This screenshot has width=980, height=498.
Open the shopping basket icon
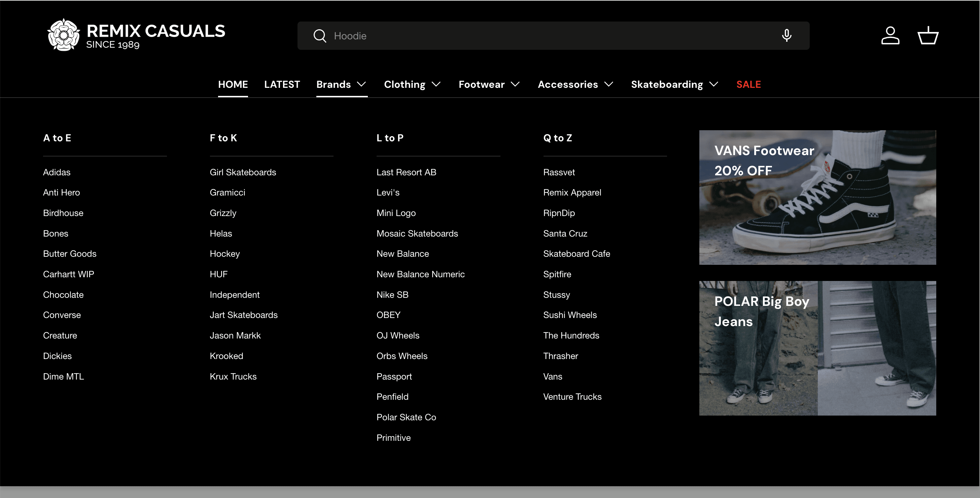tap(928, 35)
